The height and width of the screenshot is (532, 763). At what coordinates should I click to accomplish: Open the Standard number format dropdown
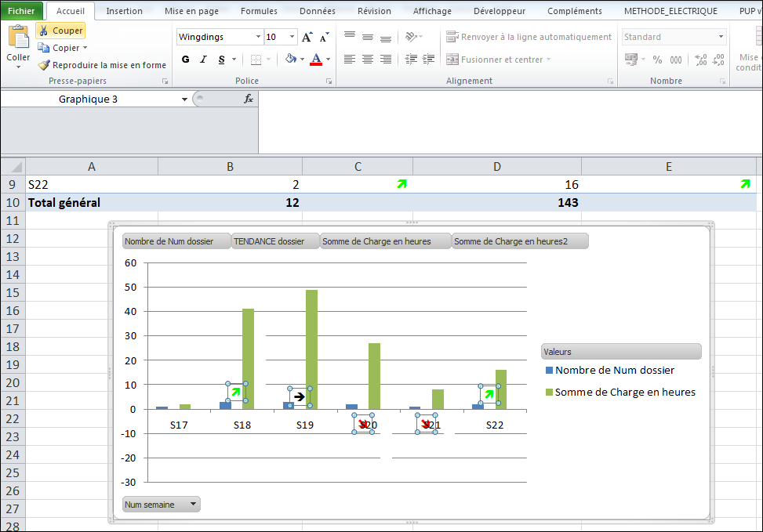(x=721, y=37)
